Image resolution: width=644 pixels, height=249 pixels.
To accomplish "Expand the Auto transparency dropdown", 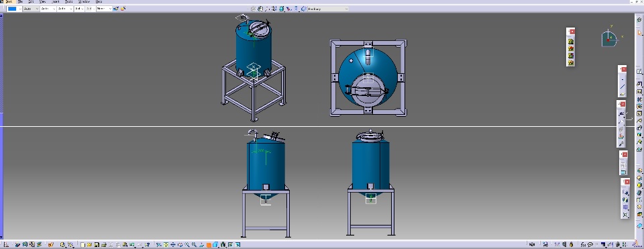I will click(31, 8).
